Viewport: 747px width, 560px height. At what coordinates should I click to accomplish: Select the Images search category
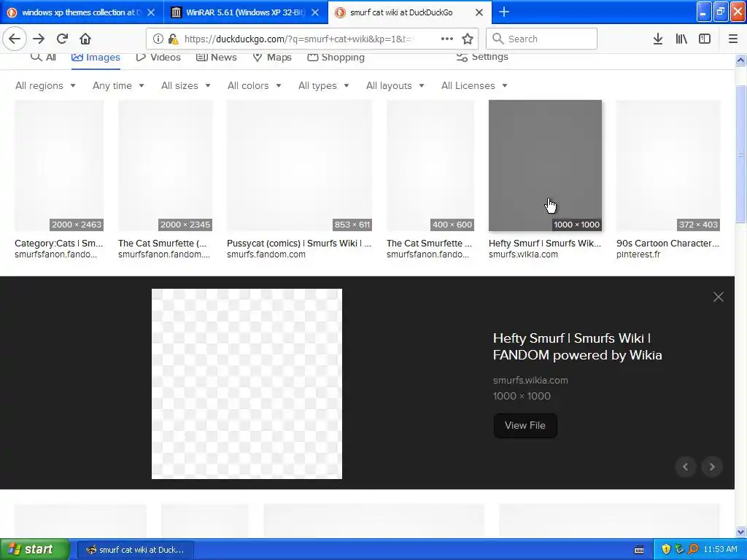coord(96,57)
